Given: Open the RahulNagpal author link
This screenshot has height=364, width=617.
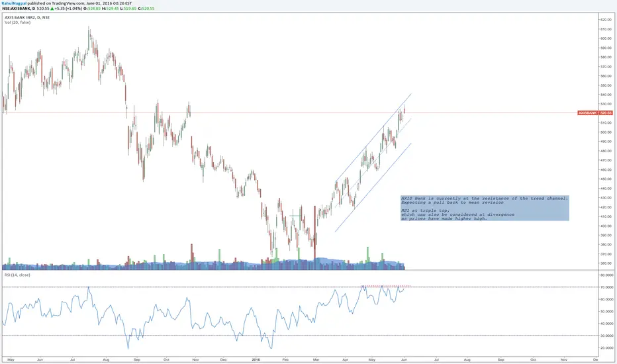Looking at the screenshot, I should (14, 3).
